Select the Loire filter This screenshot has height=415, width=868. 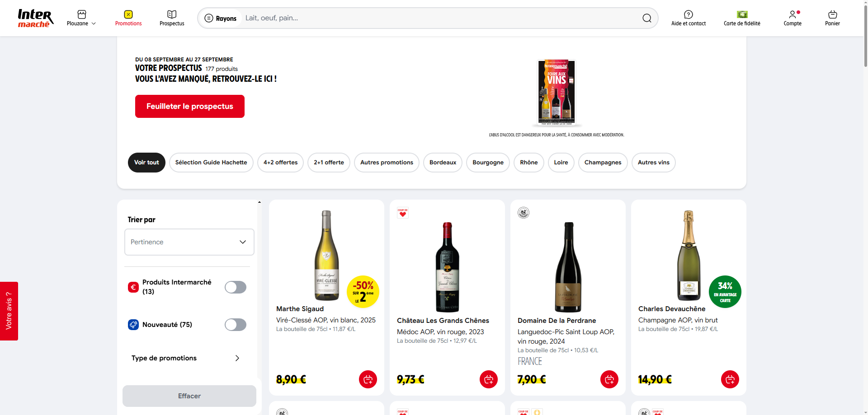tap(561, 163)
